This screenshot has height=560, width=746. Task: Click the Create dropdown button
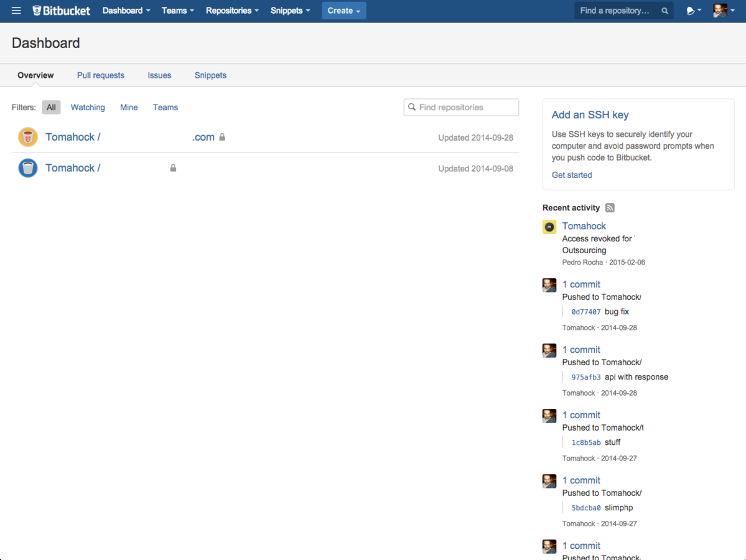pyautogui.click(x=343, y=11)
